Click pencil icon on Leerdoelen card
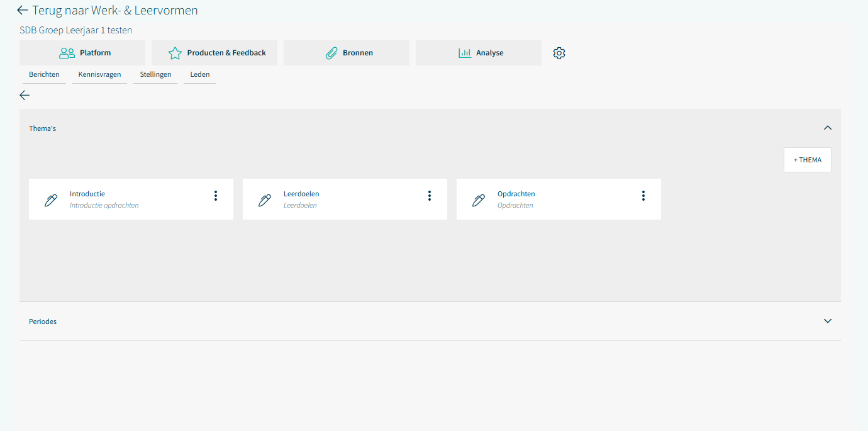The width and height of the screenshot is (868, 431). point(265,200)
